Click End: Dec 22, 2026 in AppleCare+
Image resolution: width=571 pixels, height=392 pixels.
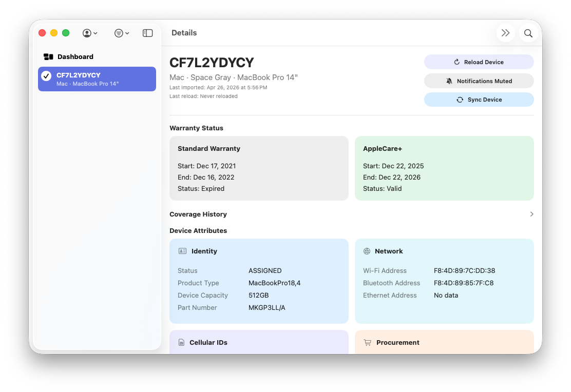[392, 177]
